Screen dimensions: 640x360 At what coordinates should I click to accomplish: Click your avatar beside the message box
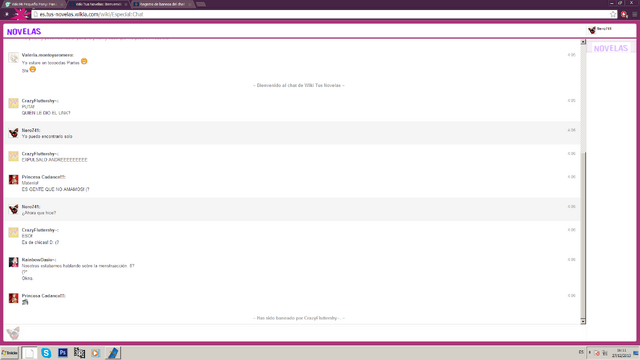(13, 333)
